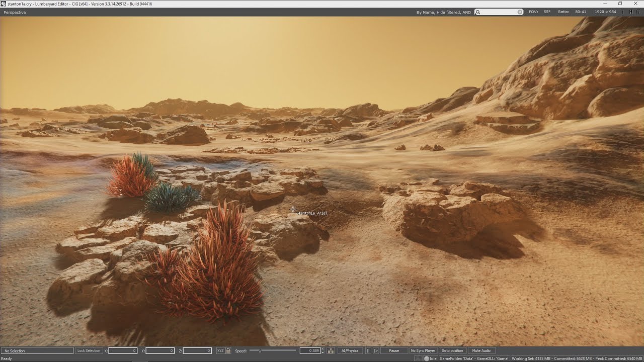Click the search magnifier icon

(478, 12)
